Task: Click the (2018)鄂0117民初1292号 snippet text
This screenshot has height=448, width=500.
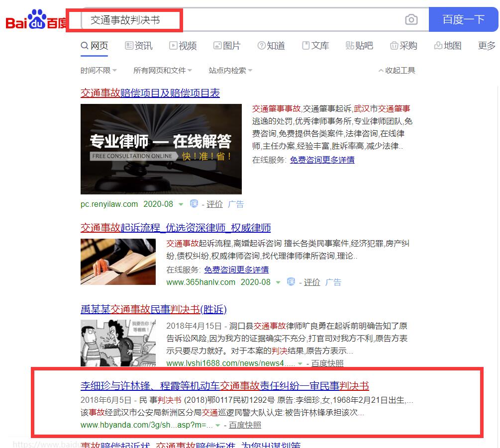Action: 229,400
